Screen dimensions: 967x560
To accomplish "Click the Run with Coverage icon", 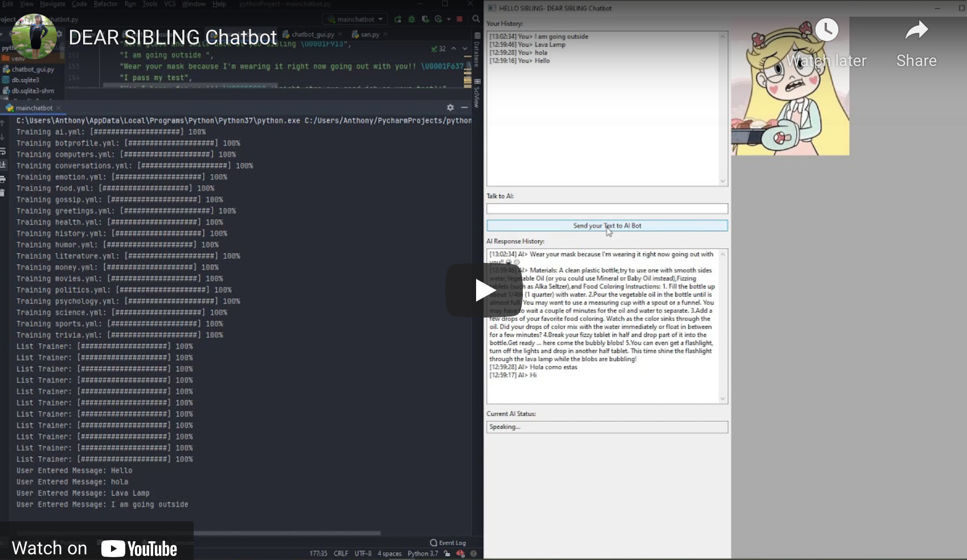I will pos(425,19).
